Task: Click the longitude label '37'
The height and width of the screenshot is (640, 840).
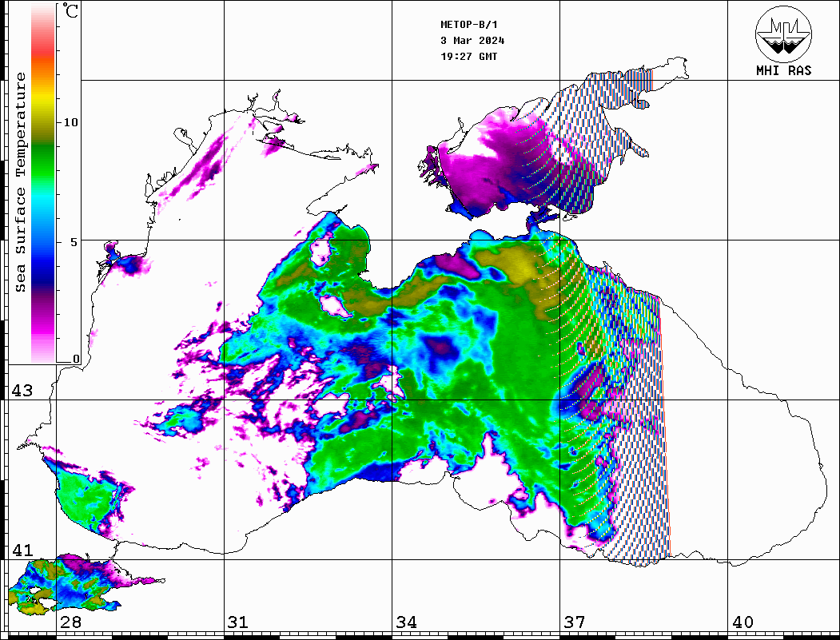Action: click(575, 622)
